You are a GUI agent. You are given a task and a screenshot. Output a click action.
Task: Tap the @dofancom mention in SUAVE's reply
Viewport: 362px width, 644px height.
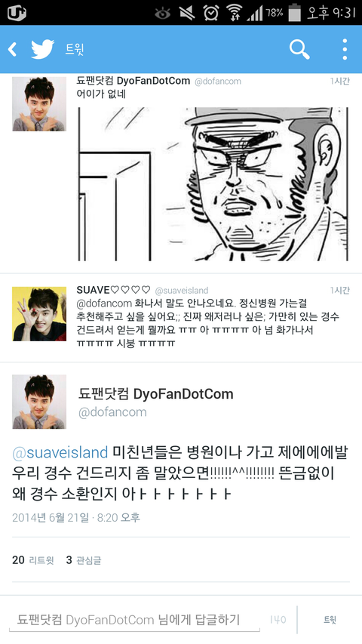pyautogui.click(x=104, y=304)
